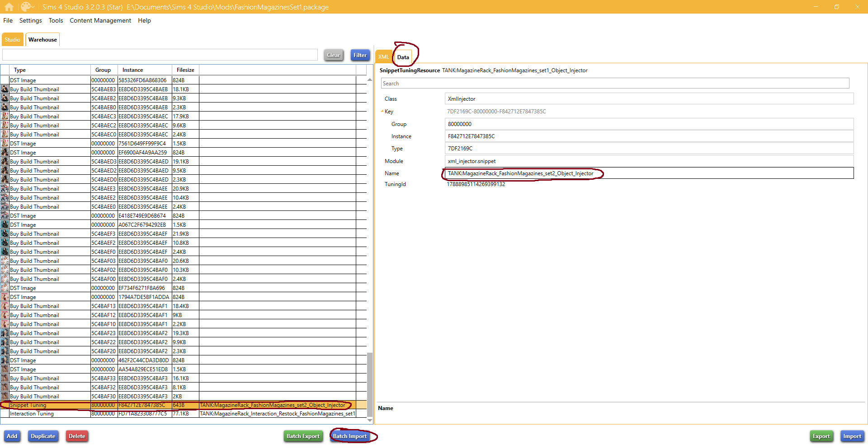Sort the list by Type column header

click(50, 70)
